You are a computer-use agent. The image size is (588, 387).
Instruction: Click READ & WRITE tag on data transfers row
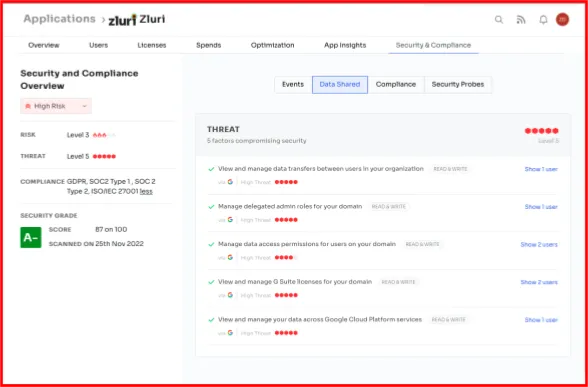[450, 169]
